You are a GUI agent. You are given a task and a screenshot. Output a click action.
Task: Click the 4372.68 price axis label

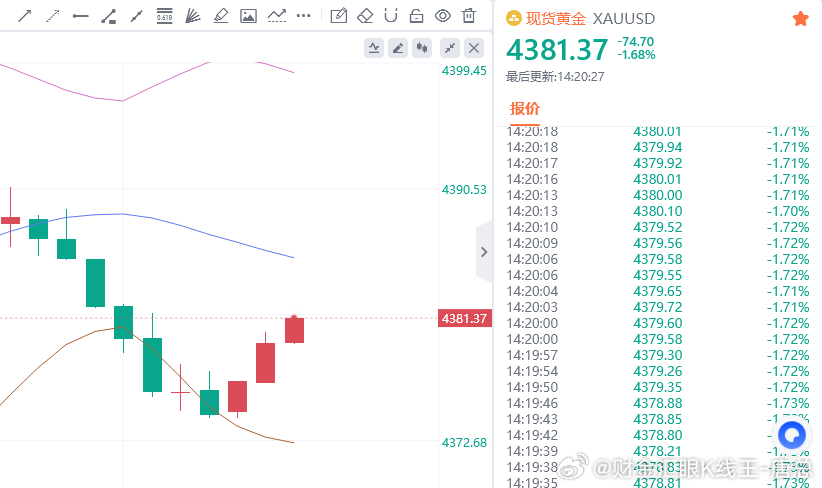point(464,443)
